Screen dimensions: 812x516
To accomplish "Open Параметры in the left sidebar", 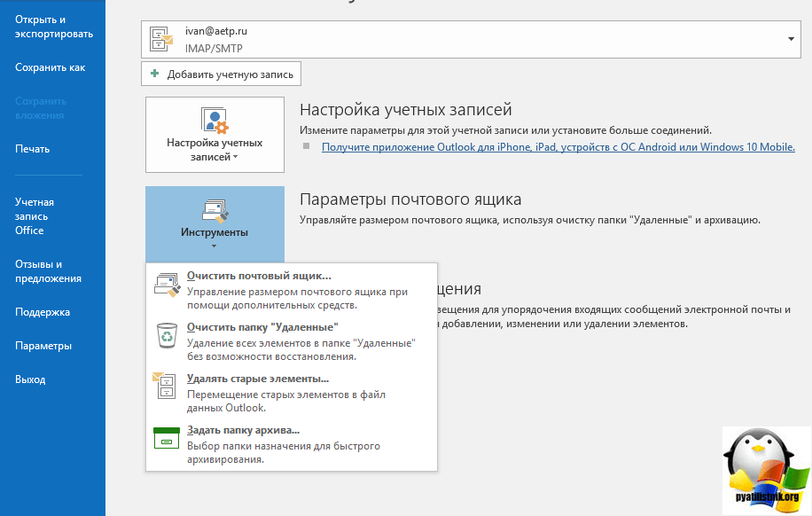I will (43, 346).
